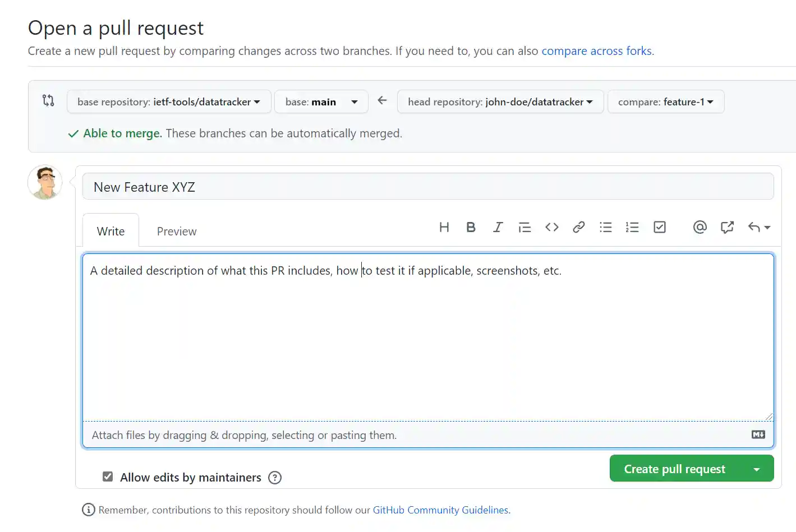Screen dimensions: 796x532
Task: Apply italic formatting icon
Action: pos(498,227)
